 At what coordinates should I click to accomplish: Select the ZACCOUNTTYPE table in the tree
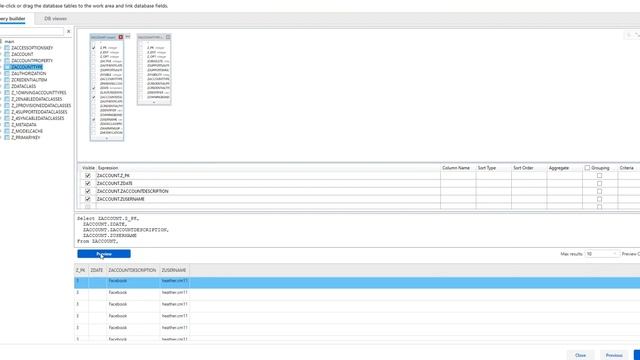tap(27, 67)
